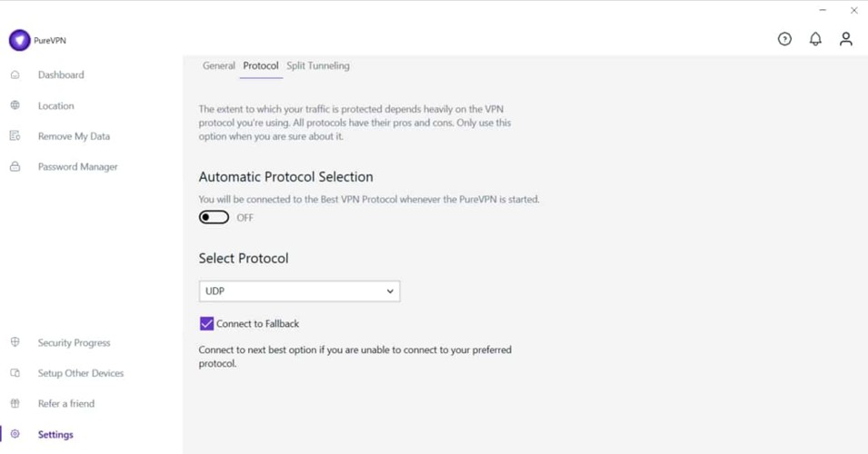Click the Location globe icon
This screenshot has height=454, width=868.
click(x=15, y=106)
